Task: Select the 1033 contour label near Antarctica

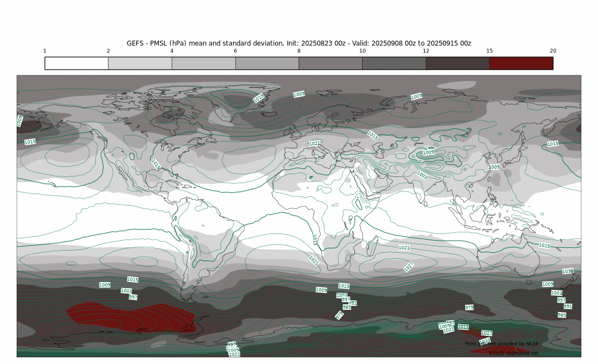Action: click(x=486, y=341)
